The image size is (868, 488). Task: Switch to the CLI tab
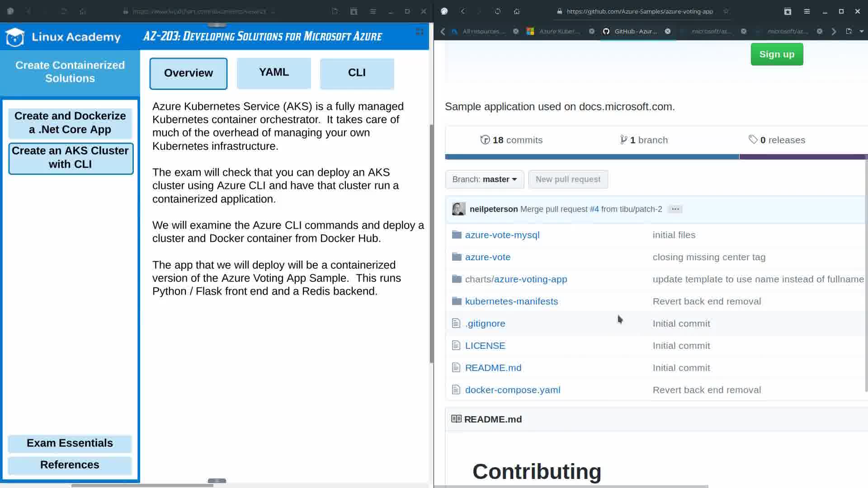(x=357, y=73)
